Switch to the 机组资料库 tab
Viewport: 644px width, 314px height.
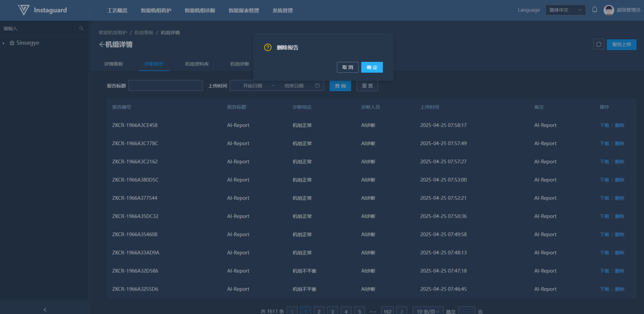point(197,64)
